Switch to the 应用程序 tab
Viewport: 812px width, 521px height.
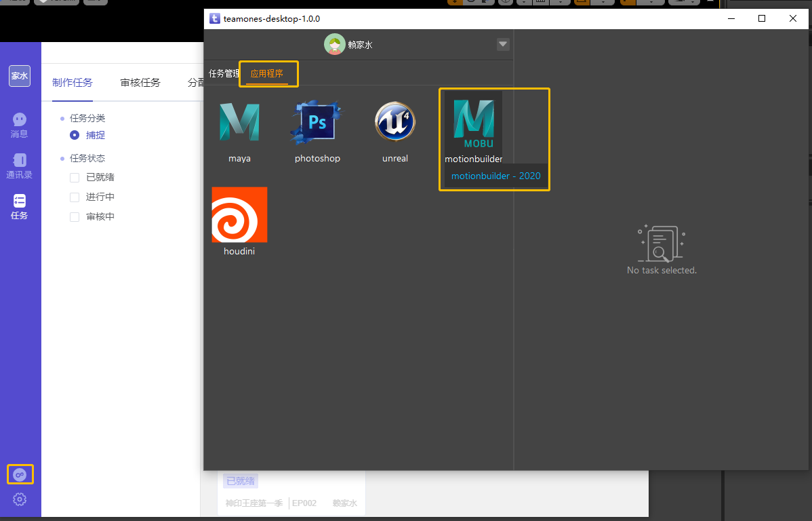[x=267, y=73]
